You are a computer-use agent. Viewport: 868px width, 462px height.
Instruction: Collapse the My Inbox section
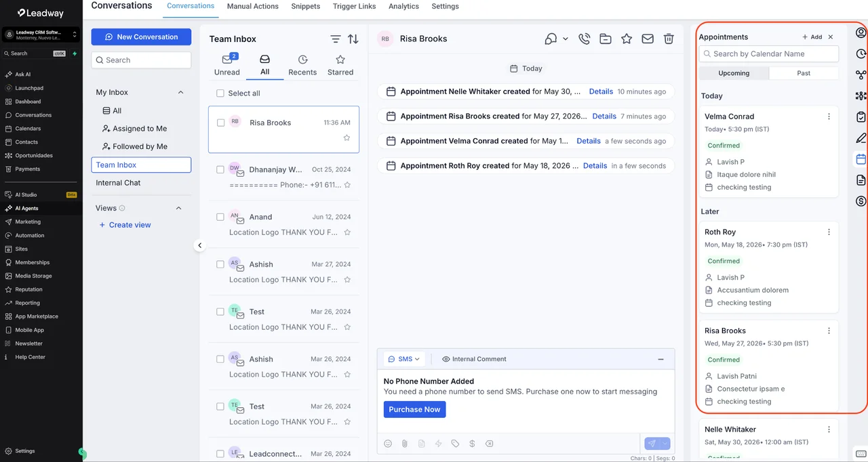tap(180, 92)
